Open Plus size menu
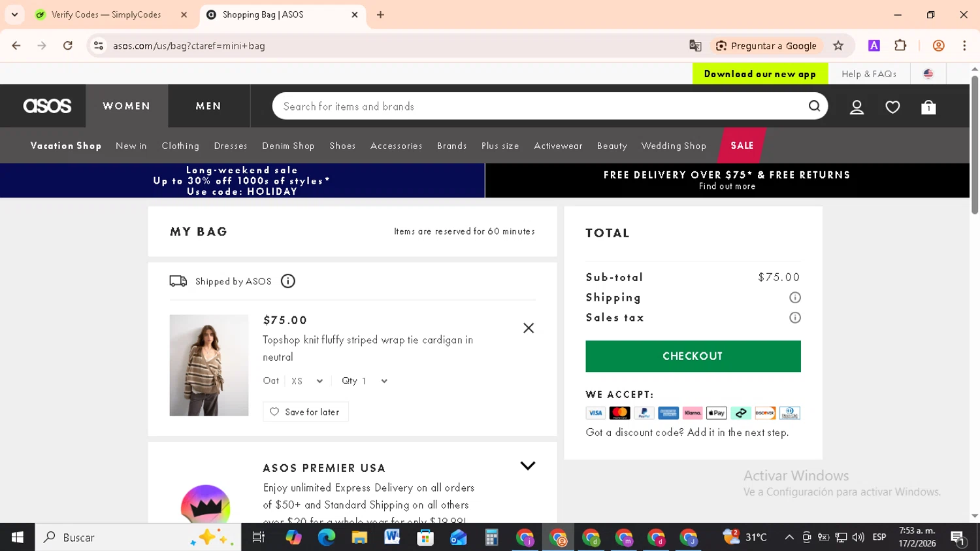980x551 pixels. [500, 146]
